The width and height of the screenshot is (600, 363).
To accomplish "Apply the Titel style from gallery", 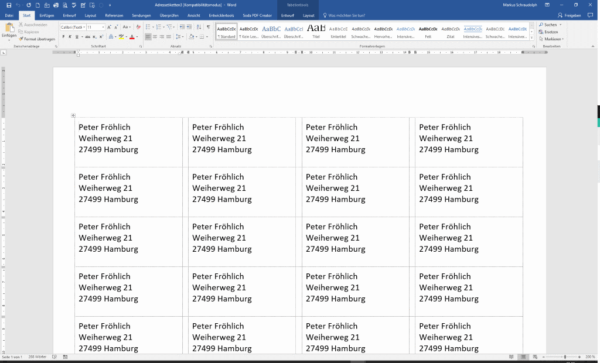I will 316,31.
